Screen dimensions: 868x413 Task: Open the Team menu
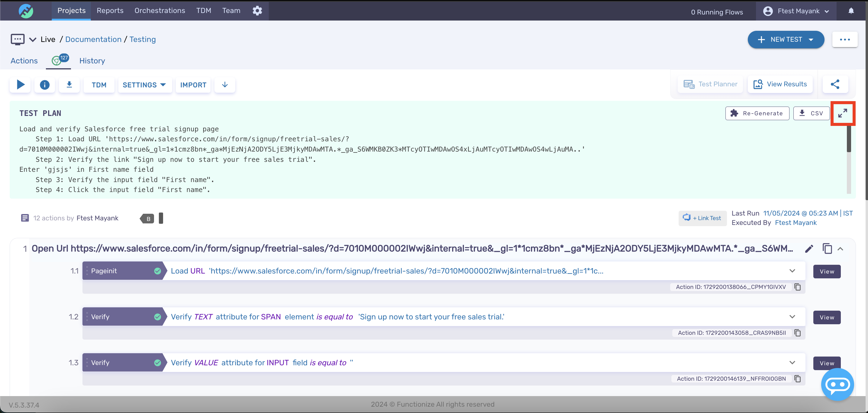pos(231,11)
